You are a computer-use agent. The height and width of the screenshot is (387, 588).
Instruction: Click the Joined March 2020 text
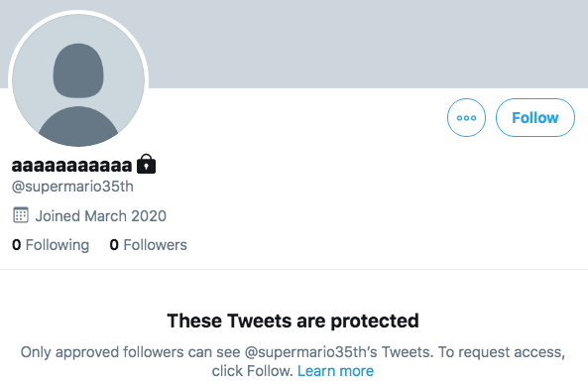tap(100, 216)
